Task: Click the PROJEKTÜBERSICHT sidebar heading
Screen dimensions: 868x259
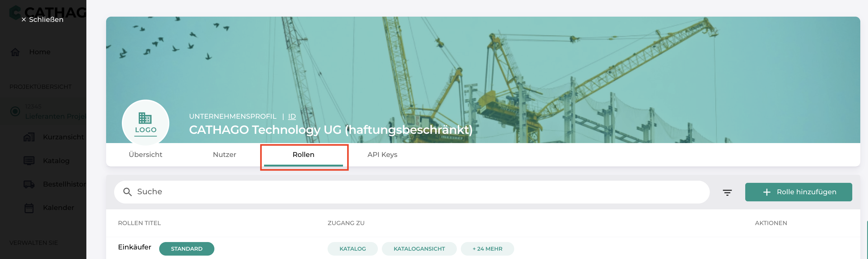Action: coord(40,87)
